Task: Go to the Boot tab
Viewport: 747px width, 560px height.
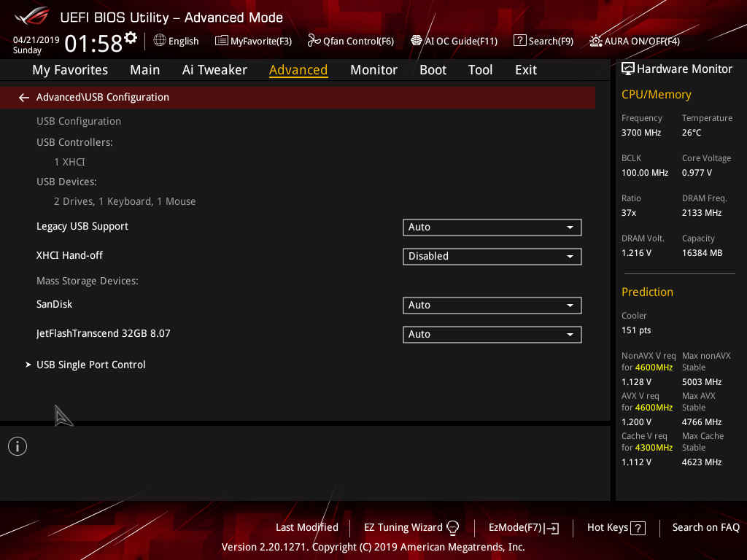Action: pyautogui.click(x=433, y=70)
